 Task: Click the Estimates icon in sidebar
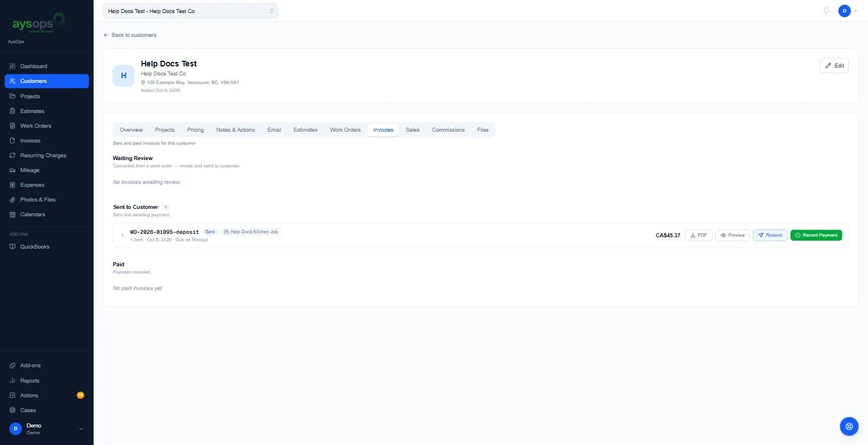[x=12, y=111]
